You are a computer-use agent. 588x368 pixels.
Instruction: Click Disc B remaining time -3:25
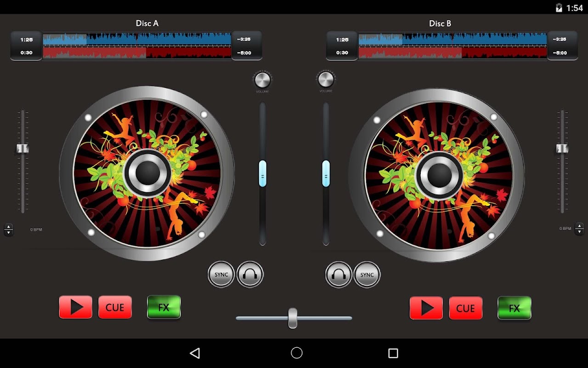click(560, 40)
